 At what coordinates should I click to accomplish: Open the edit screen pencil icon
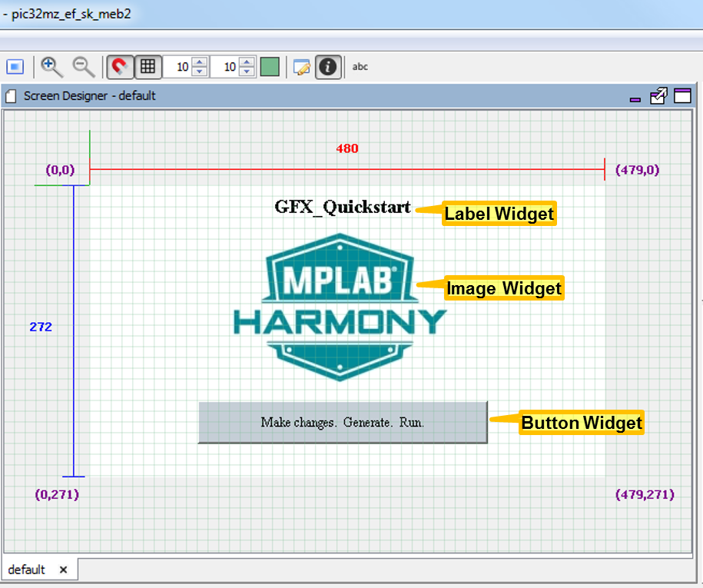pyautogui.click(x=302, y=67)
